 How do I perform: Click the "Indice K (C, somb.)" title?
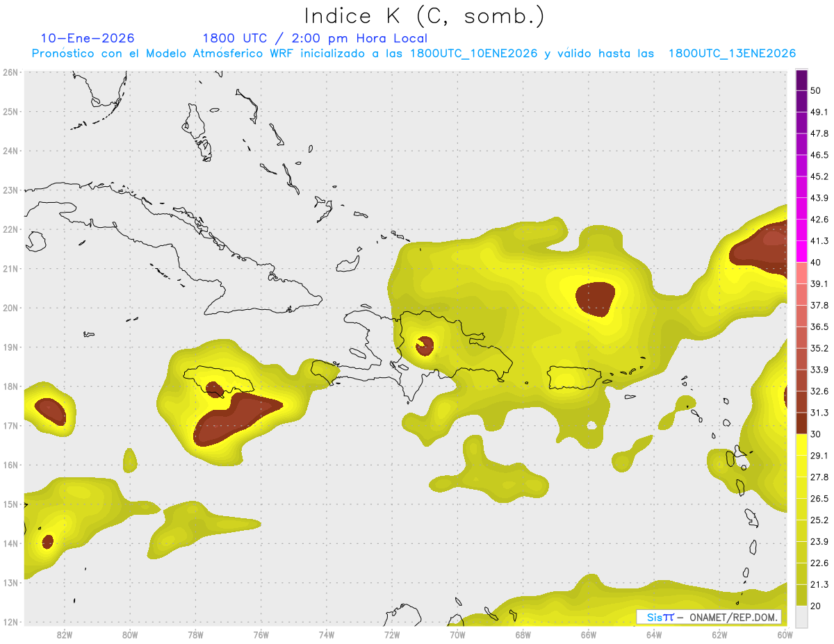[x=424, y=15]
